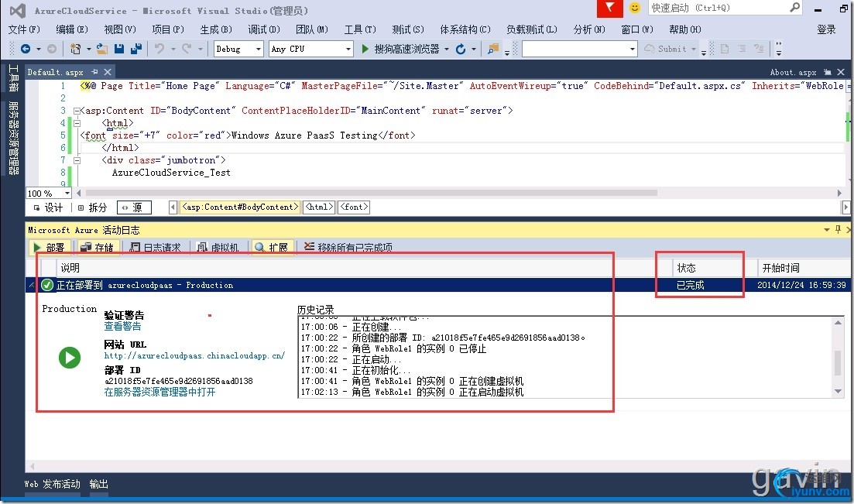Open the Debug (调试) menu
The image size is (854, 504).
point(263,29)
